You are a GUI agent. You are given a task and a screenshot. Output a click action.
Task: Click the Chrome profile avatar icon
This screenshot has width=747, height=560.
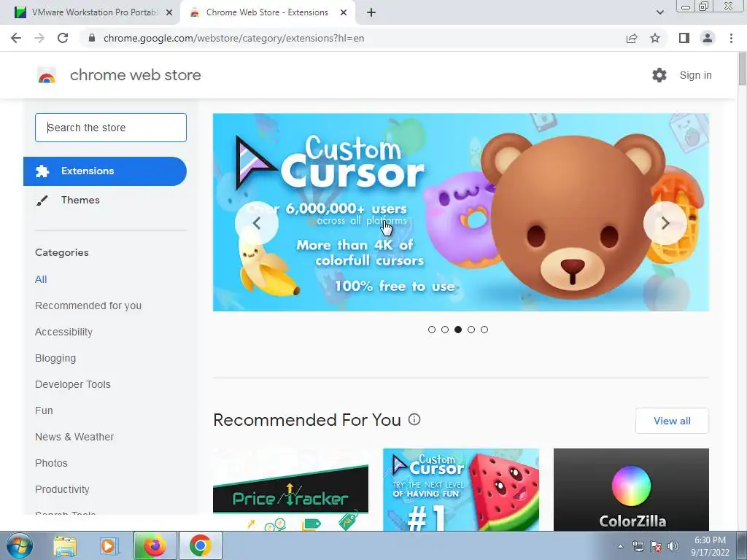click(x=708, y=38)
